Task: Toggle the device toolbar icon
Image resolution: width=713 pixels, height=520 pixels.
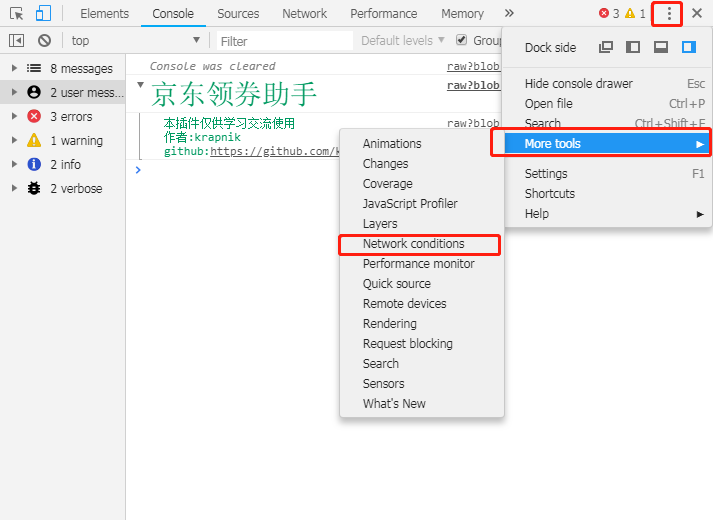Action: tap(43, 14)
